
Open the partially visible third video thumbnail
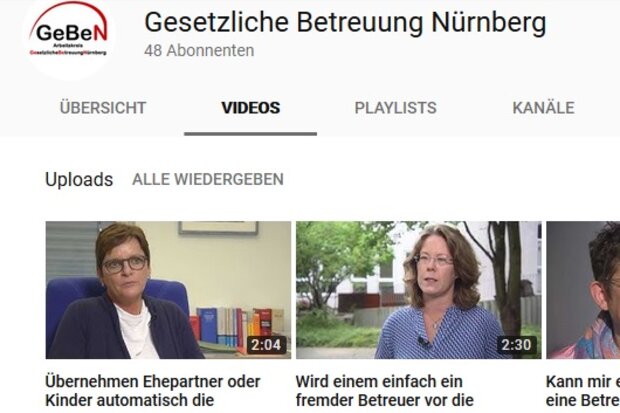(583, 290)
